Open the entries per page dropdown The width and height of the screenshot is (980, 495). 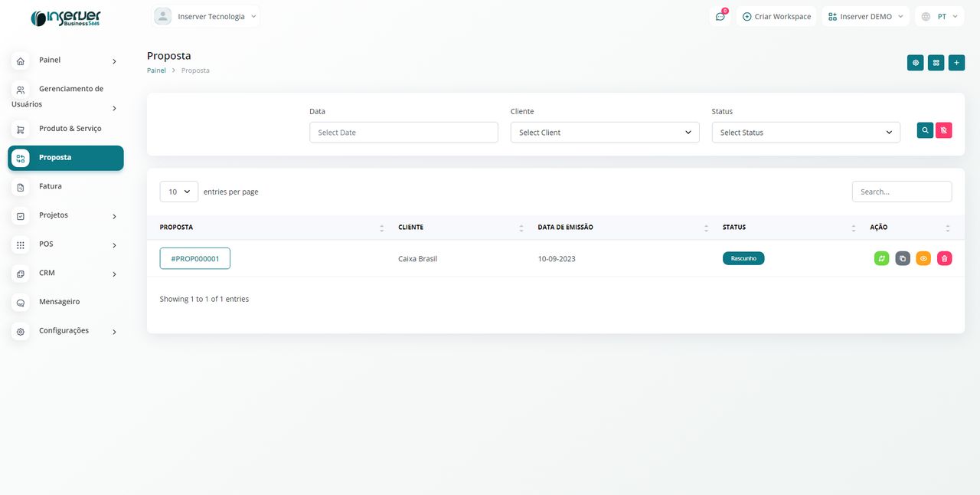point(178,192)
